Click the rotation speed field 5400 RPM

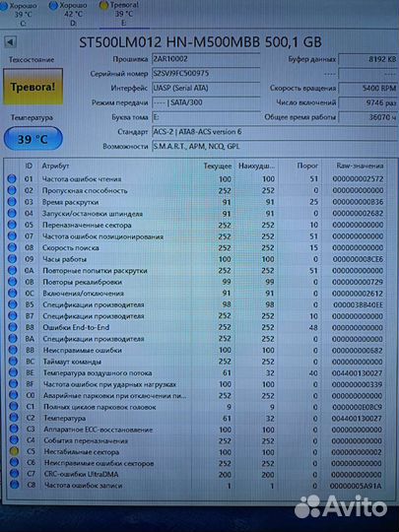point(368,89)
